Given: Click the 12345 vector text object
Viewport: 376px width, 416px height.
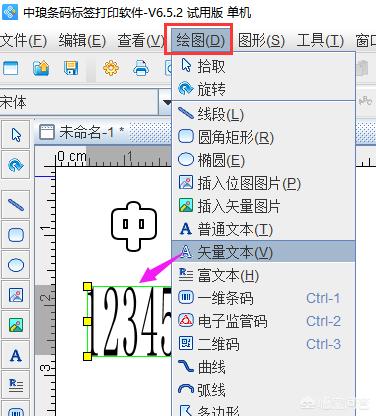Looking at the screenshot, I should coord(130,321).
